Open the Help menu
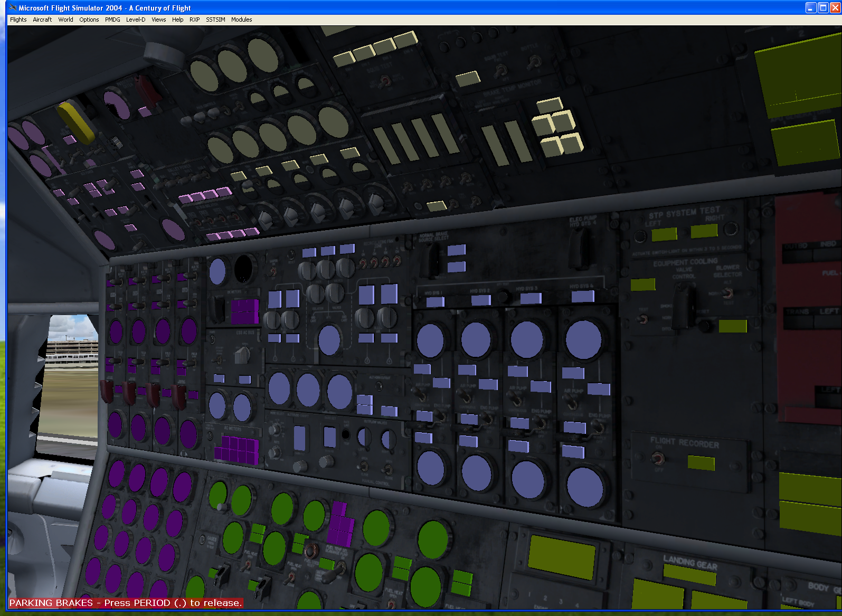This screenshot has height=616, width=842. [x=178, y=20]
